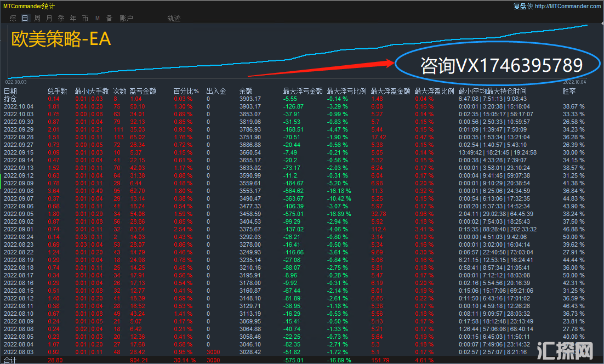Screen dimensions: 604x364
Task: Open the M tab
Action: pyautogui.click(x=98, y=18)
